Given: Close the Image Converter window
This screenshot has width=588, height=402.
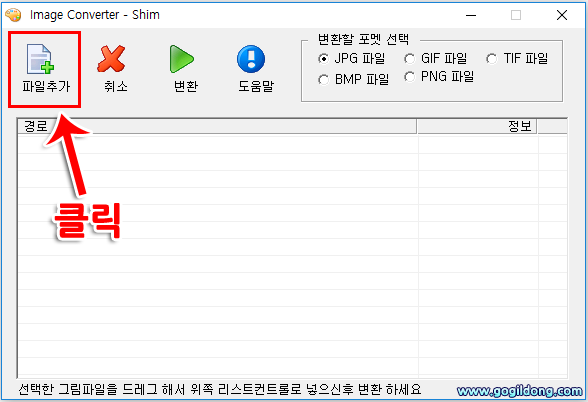Looking at the screenshot, I should (562, 15).
